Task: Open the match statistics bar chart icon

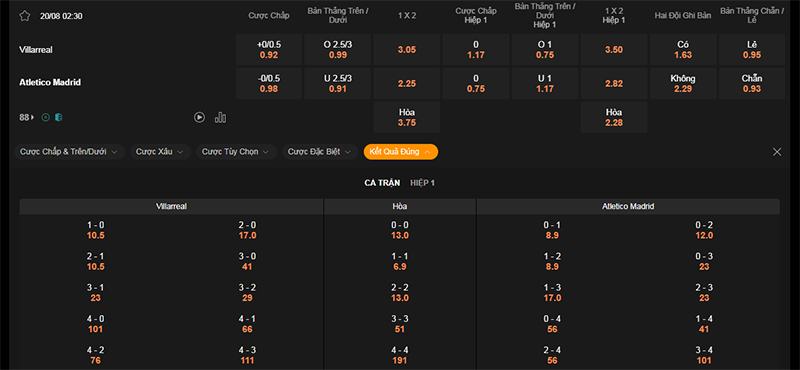Action: click(x=220, y=117)
